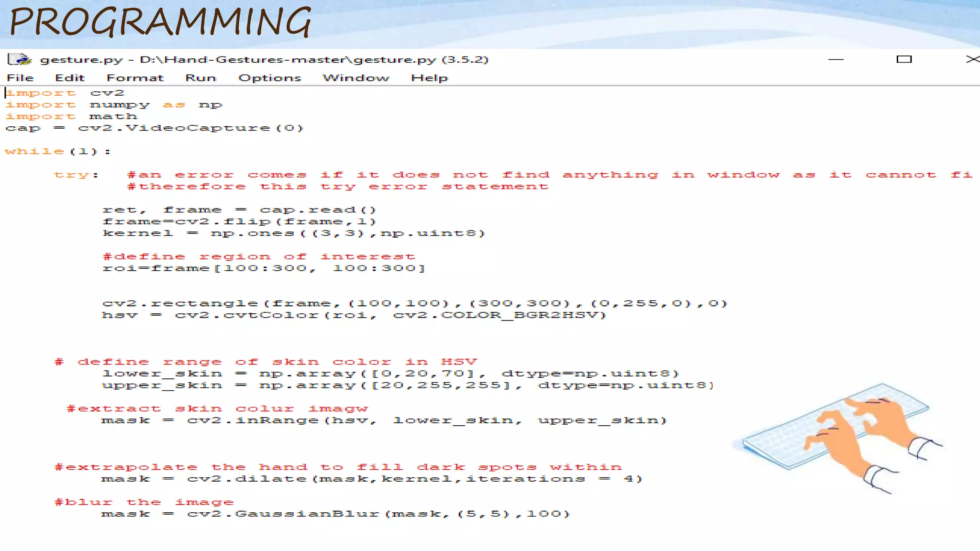This screenshot has width=980, height=551.
Task: Click the 'frame=cv2.flip(frame,1)' line
Action: (240, 221)
